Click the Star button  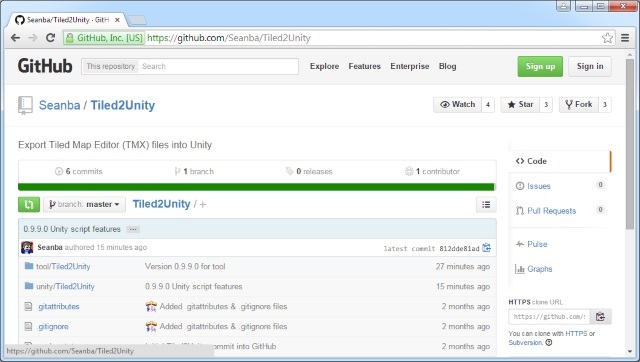coord(520,105)
